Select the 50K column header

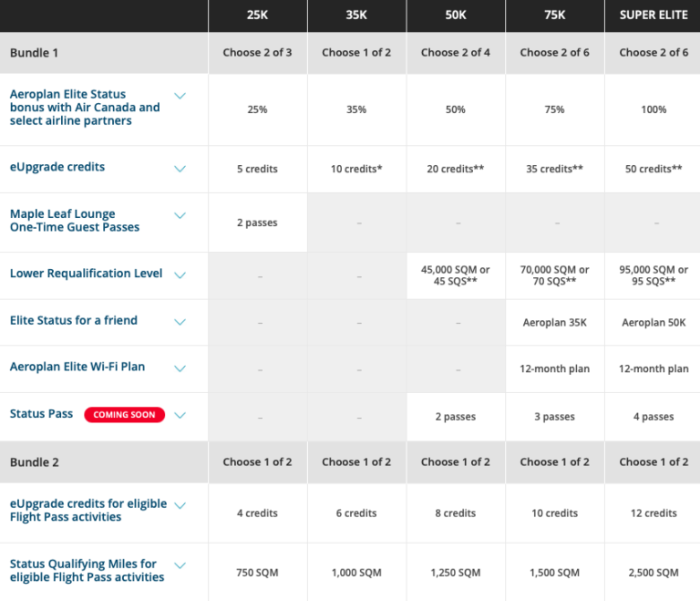456,16
